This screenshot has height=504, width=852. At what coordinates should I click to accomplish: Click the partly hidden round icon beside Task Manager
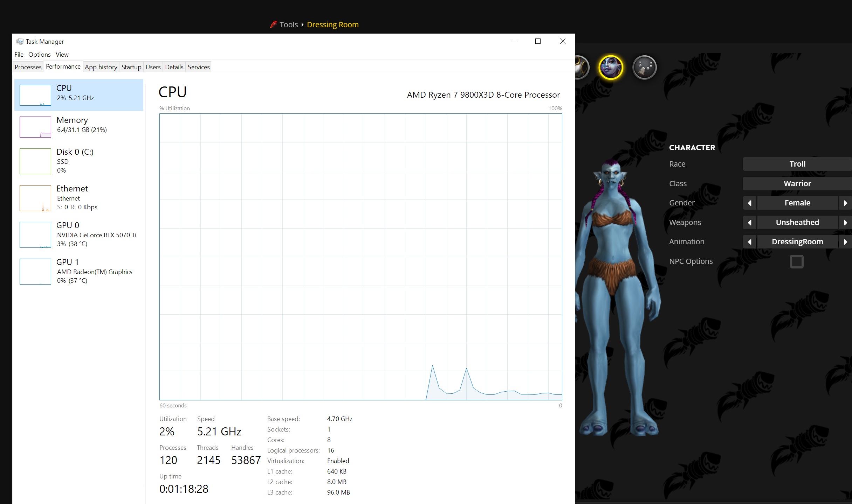582,67
